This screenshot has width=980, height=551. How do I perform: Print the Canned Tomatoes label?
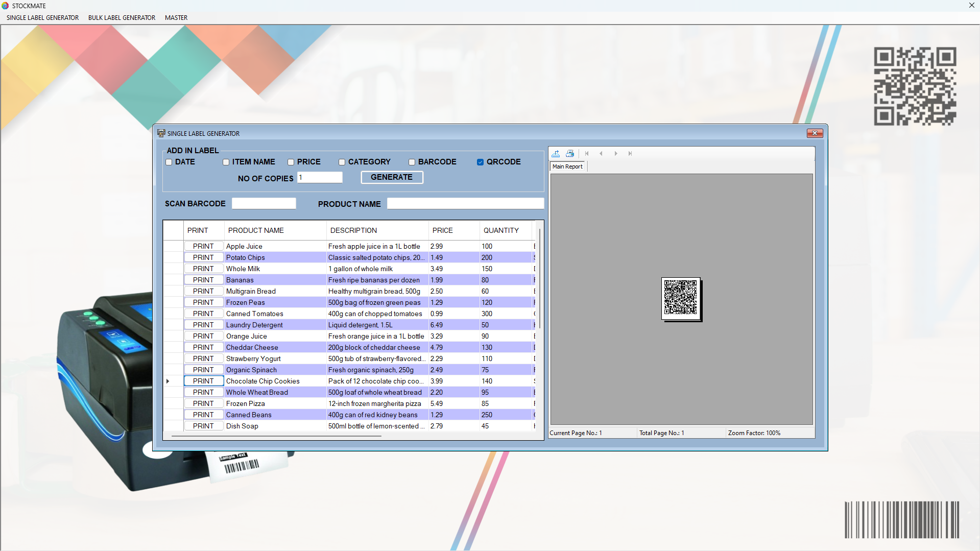(203, 314)
